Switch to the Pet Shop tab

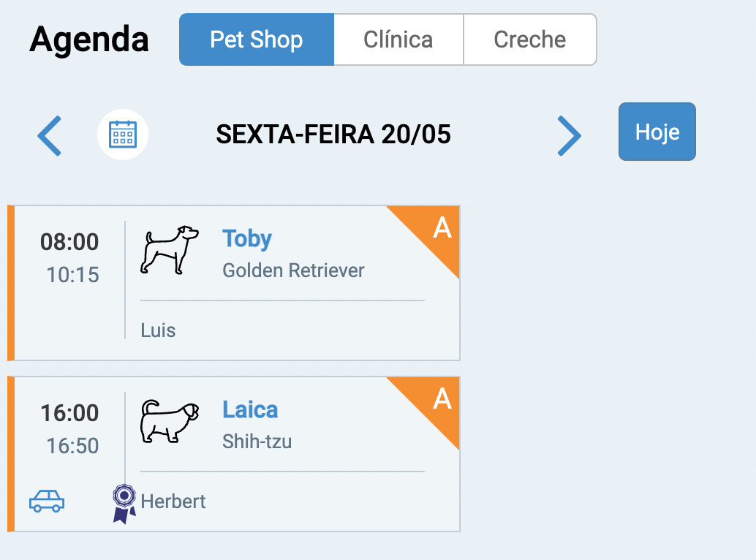pos(257,39)
